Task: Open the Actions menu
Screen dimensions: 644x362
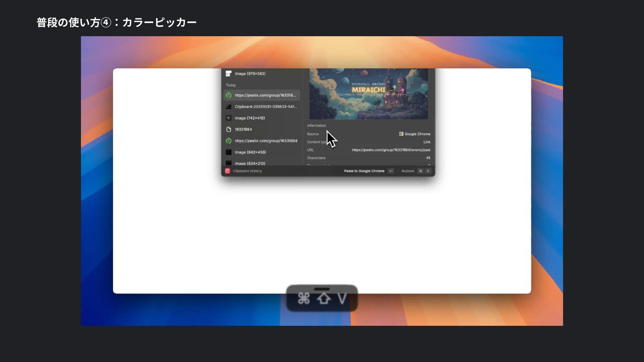Action: (x=408, y=171)
